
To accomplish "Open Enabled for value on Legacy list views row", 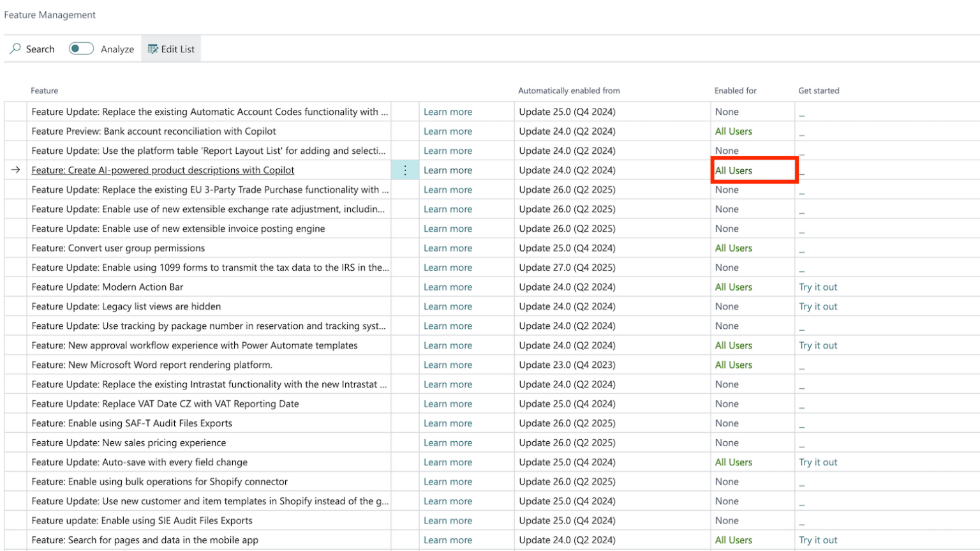I will [727, 306].
